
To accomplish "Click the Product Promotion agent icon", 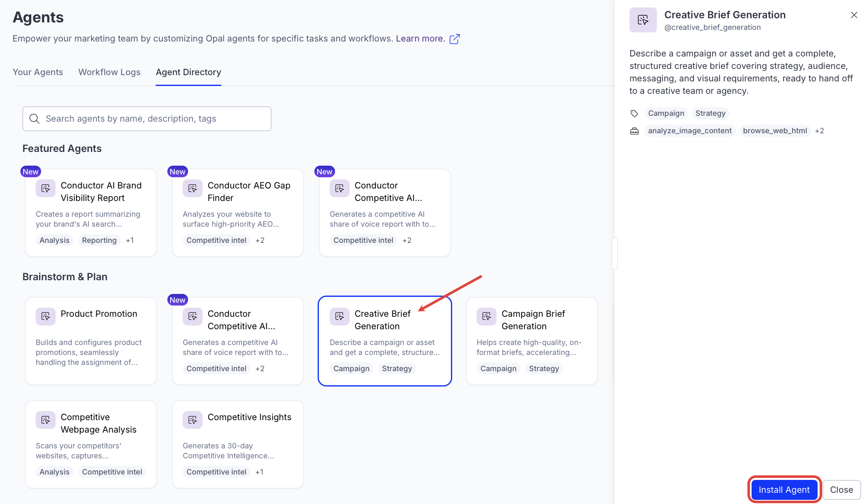I will [46, 317].
